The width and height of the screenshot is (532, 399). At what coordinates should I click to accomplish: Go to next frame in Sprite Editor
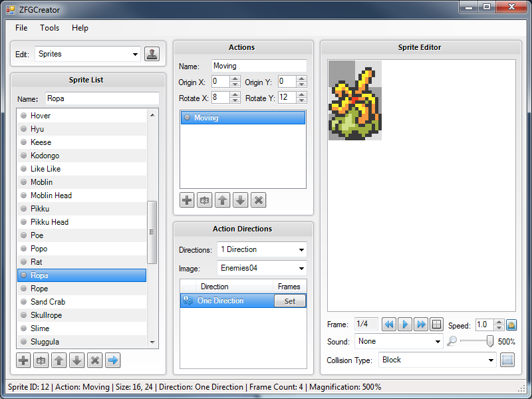(x=421, y=325)
